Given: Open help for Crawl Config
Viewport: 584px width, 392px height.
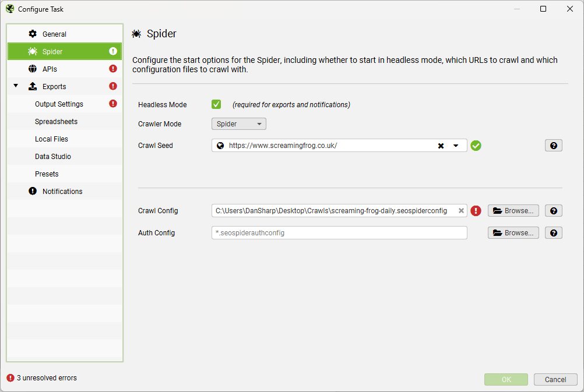Looking at the screenshot, I should (554, 211).
